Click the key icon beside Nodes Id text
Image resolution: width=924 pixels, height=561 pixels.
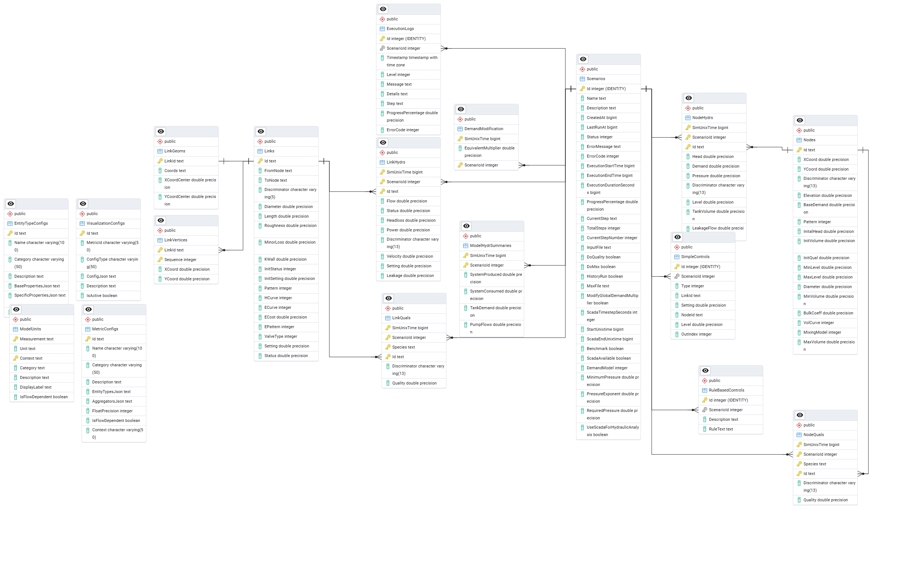799,150
